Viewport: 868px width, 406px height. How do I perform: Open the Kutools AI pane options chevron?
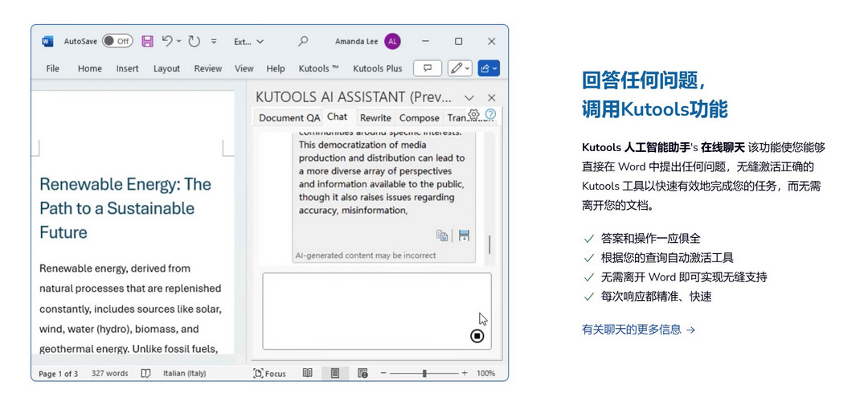pos(469,97)
